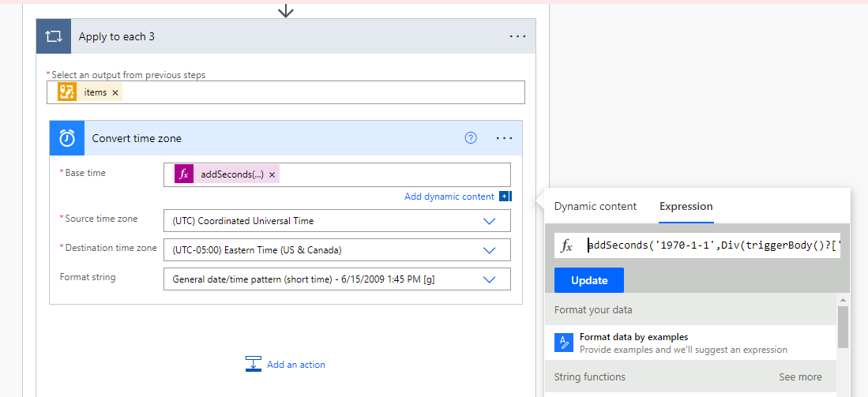Click the Add an action icon
868x397 pixels.
[x=253, y=364]
